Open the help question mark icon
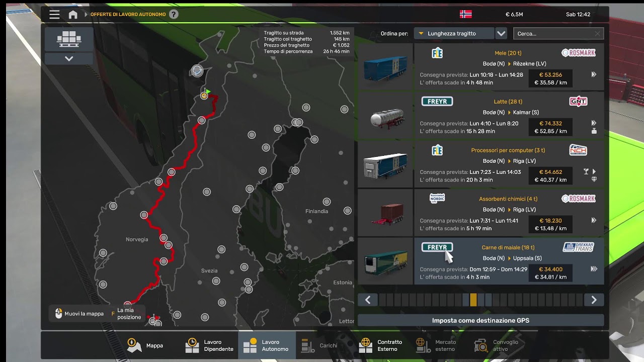 (x=174, y=15)
